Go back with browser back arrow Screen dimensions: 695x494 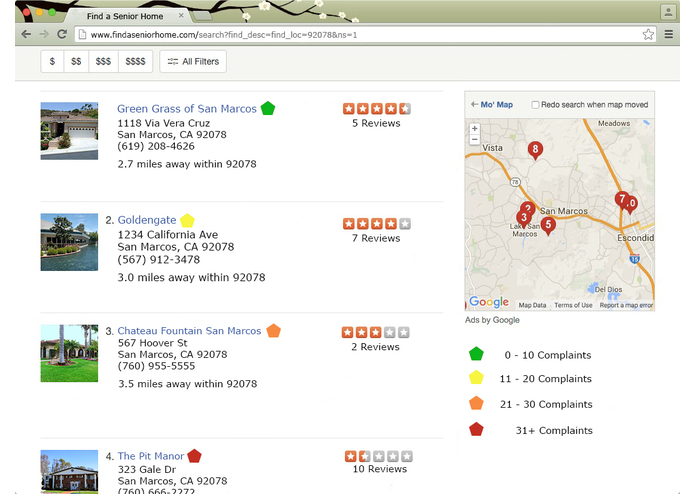point(26,34)
